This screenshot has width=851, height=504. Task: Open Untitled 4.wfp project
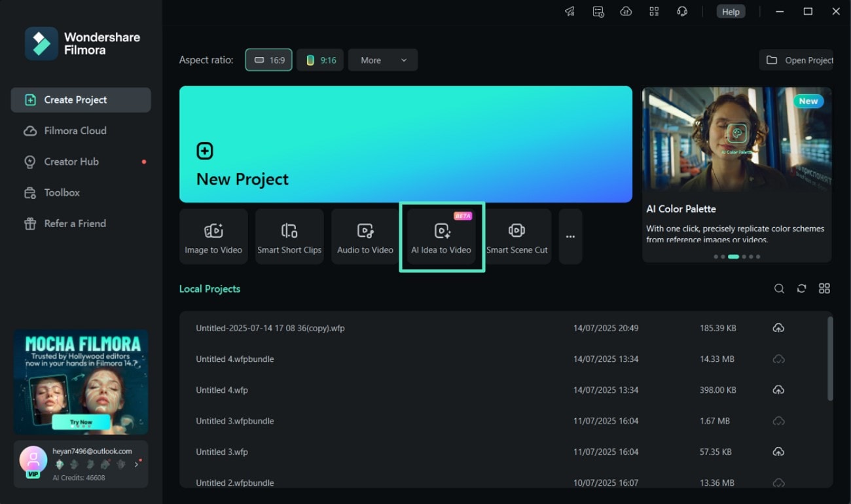pos(503,389)
